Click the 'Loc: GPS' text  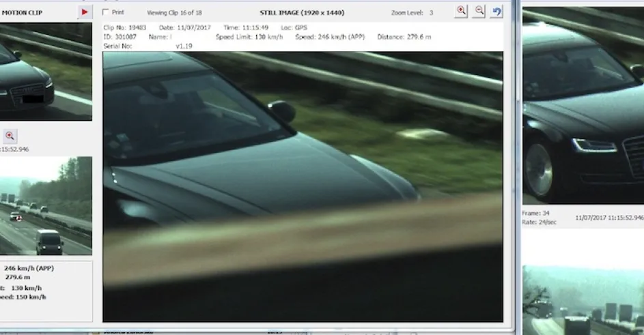[294, 27]
